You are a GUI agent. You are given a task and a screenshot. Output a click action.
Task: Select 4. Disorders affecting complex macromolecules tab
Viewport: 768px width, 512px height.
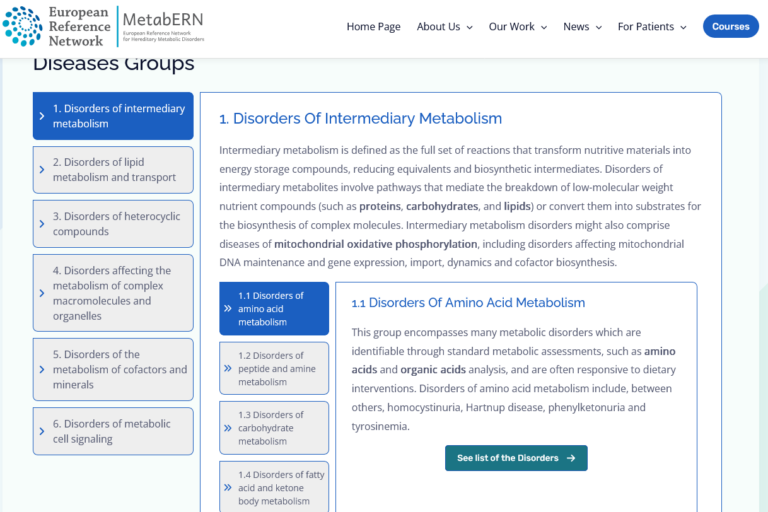[x=113, y=293]
